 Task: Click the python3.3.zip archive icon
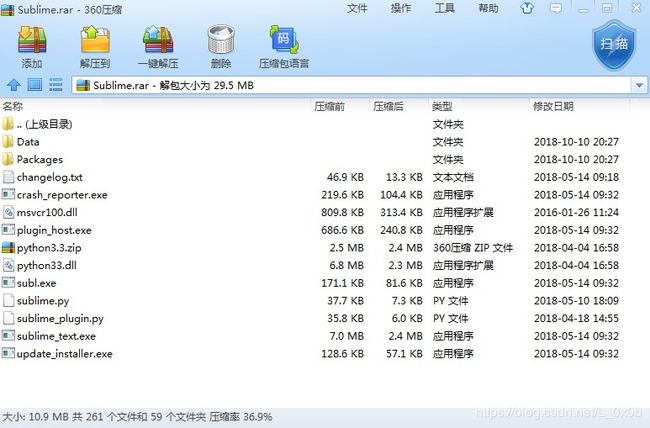pyautogui.click(x=8, y=248)
